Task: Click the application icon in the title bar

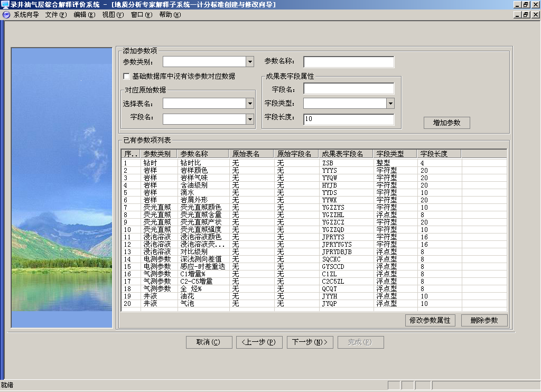Action: tap(4, 4)
